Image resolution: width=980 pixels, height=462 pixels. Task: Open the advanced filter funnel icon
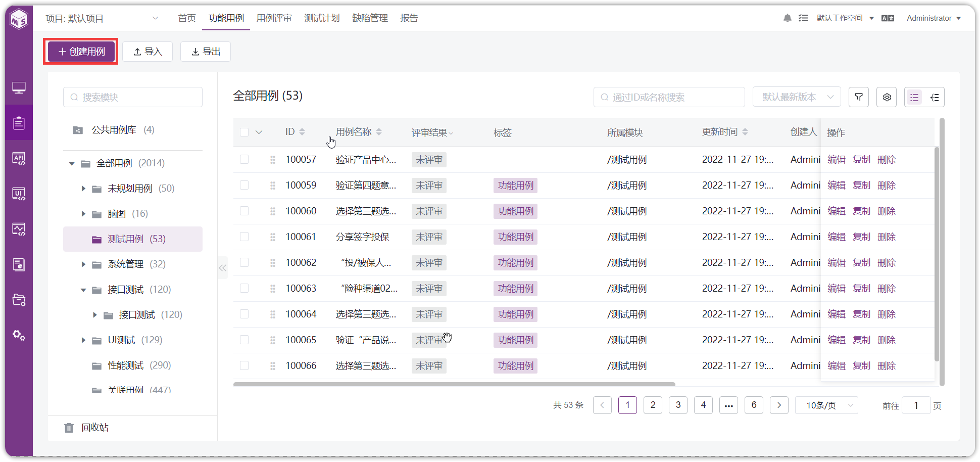point(859,97)
